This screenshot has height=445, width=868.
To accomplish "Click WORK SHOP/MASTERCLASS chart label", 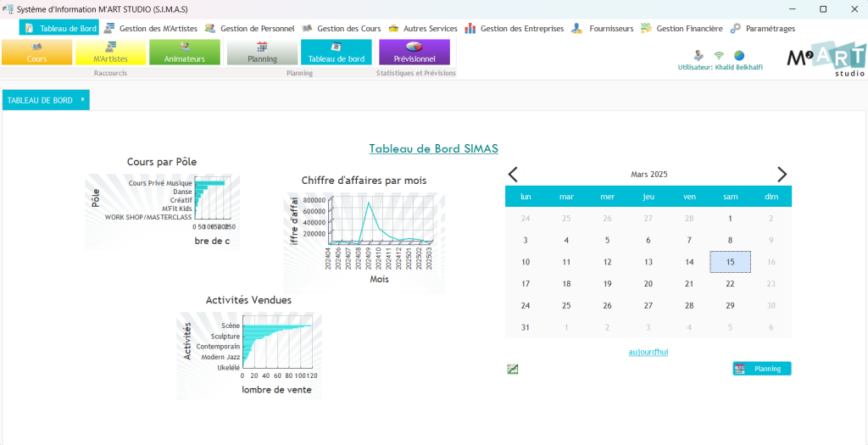I will 148,217.
